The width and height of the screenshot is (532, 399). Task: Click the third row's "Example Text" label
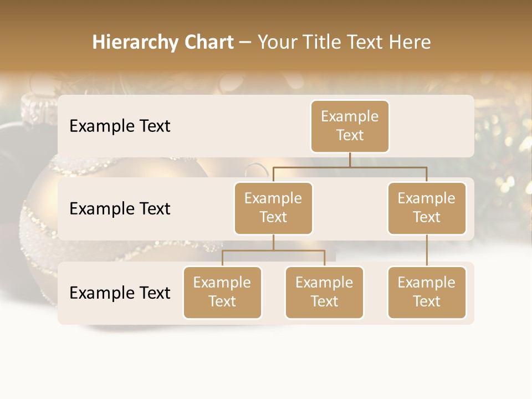120,293
